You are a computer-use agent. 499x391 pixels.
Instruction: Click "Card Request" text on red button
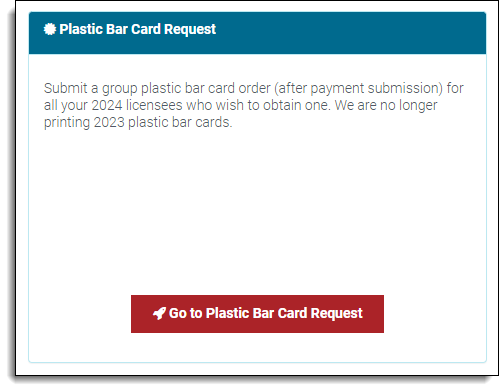click(x=320, y=314)
